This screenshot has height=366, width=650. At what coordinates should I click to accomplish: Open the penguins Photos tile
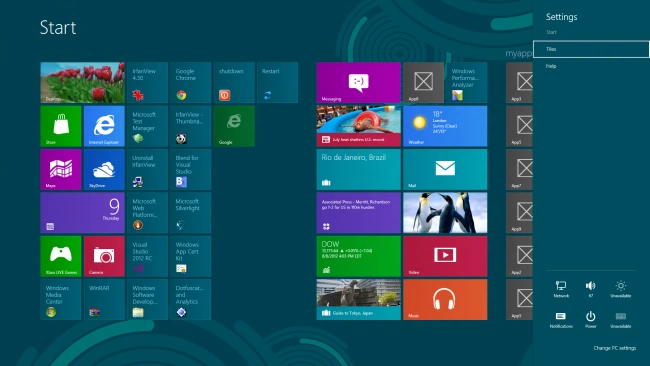445,213
